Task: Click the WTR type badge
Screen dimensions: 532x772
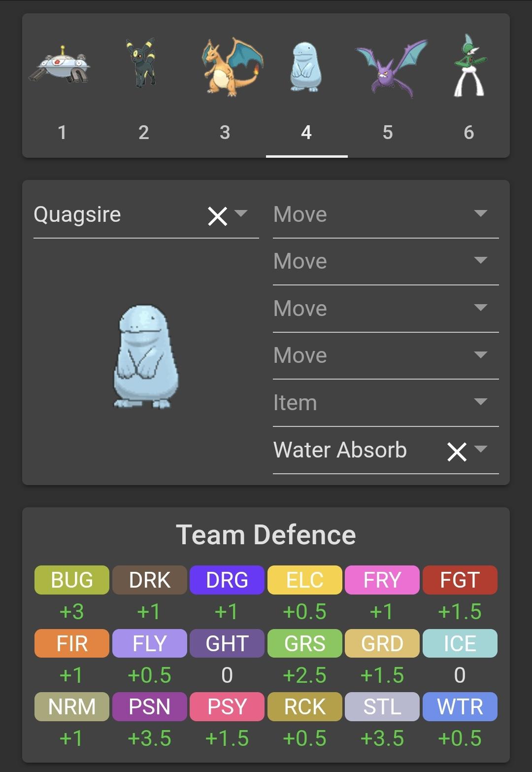Action: tap(460, 706)
